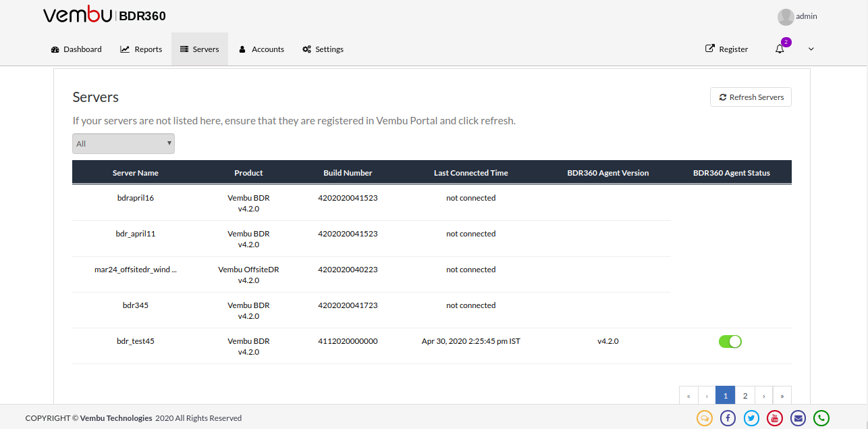Click the BDR360 Agent Version column header
This screenshot has height=429, width=868.
point(608,173)
